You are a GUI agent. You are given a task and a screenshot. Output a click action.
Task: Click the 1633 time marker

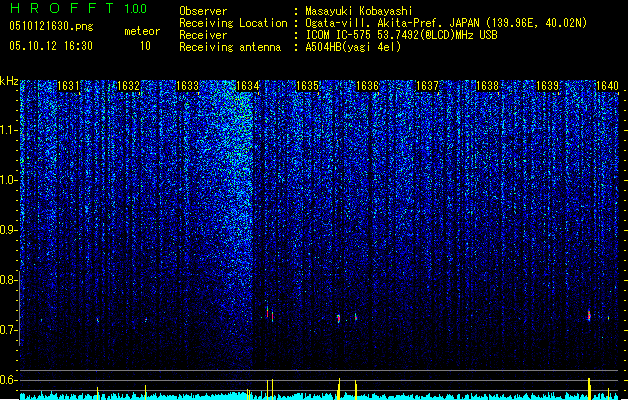pyautogui.click(x=188, y=86)
